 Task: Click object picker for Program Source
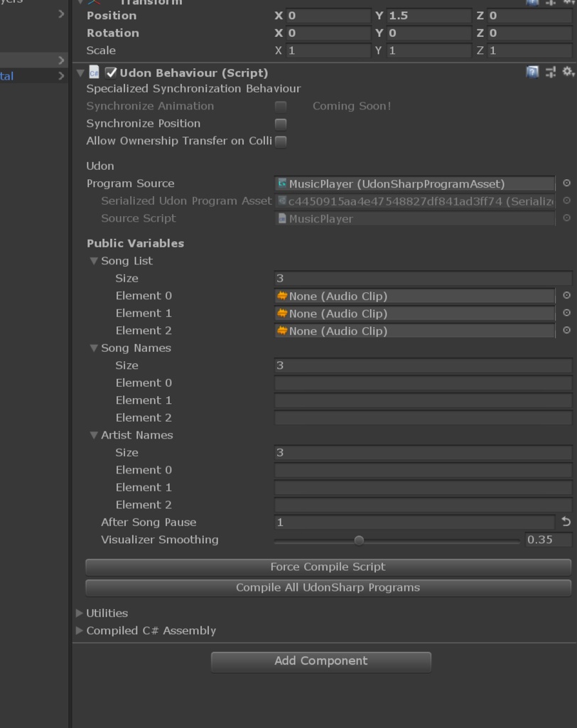pos(566,183)
